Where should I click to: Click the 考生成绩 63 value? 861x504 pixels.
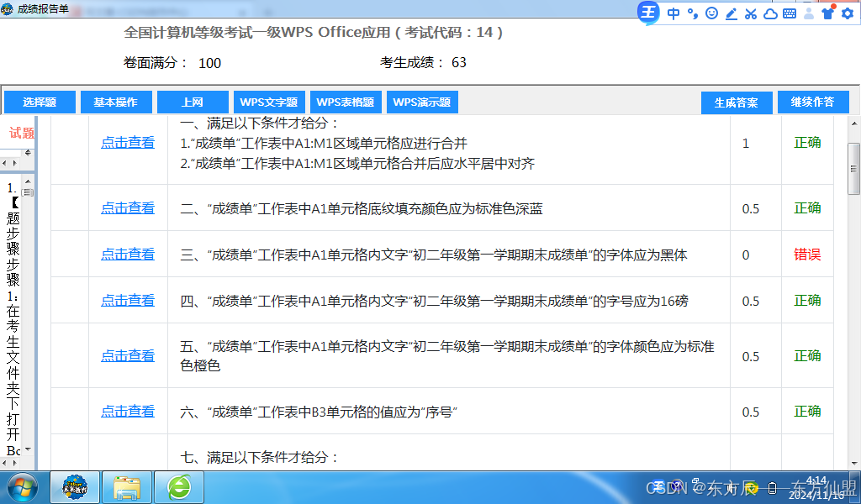pyautogui.click(x=459, y=62)
